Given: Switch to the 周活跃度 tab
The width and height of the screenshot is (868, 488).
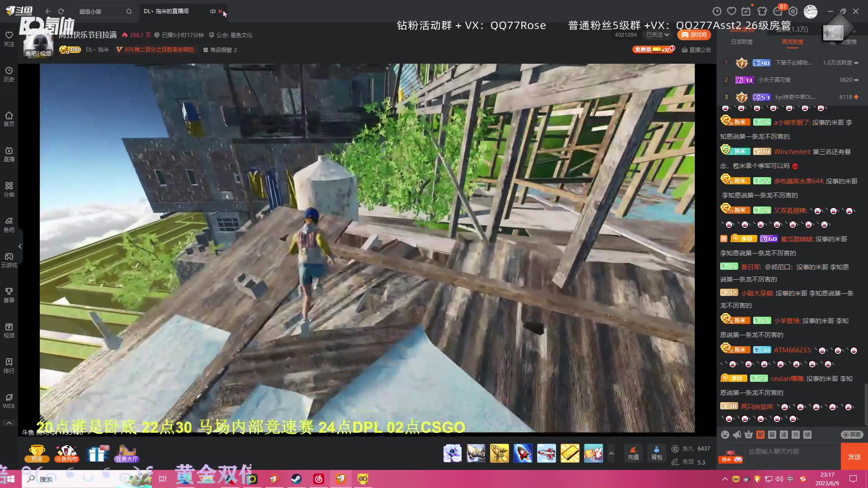Looking at the screenshot, I should [x=793, y=42].
